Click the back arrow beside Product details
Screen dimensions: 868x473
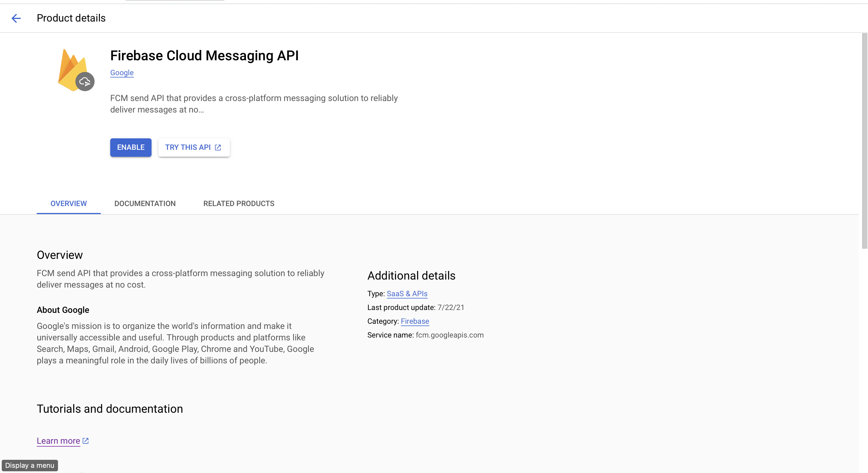[x=16, y=18]
